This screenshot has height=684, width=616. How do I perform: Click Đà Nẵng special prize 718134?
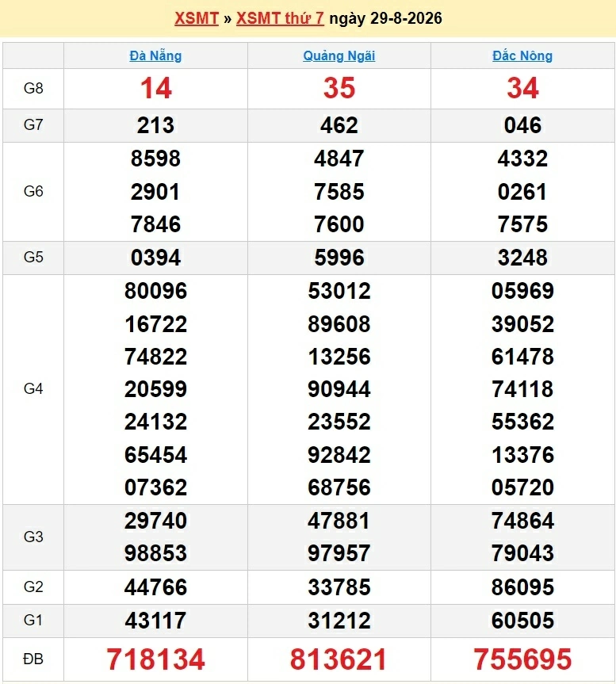click(155, 659)
